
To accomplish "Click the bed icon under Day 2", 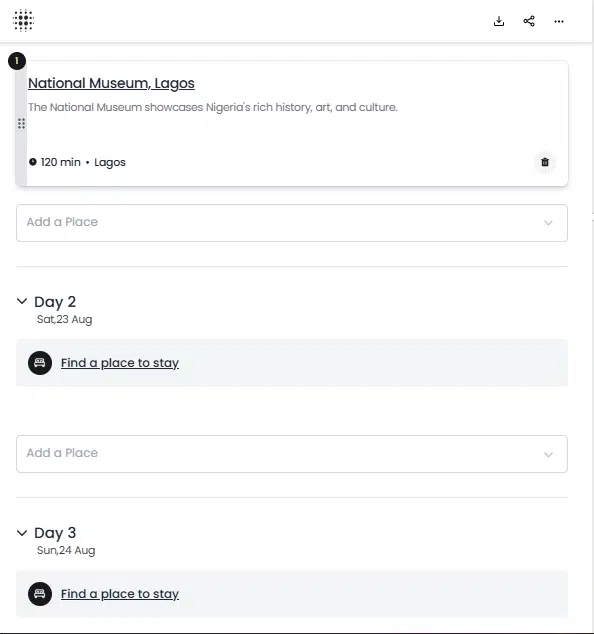I will [40, 363].
